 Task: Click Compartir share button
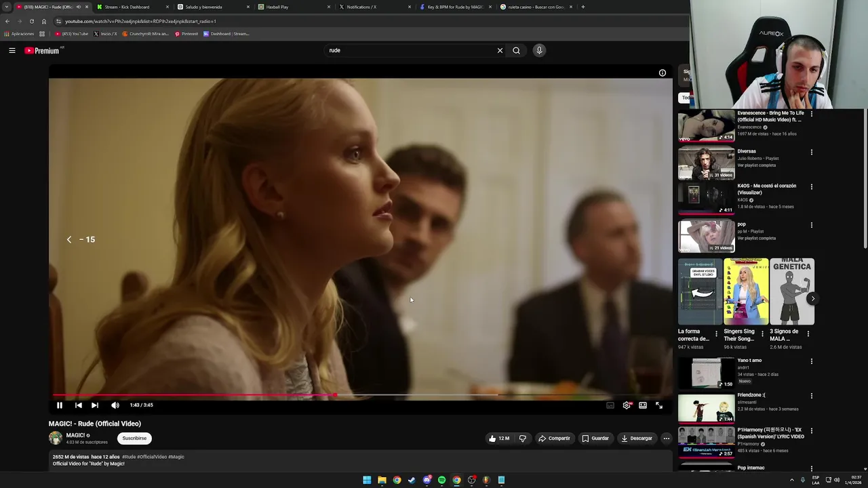coord(554,439)
